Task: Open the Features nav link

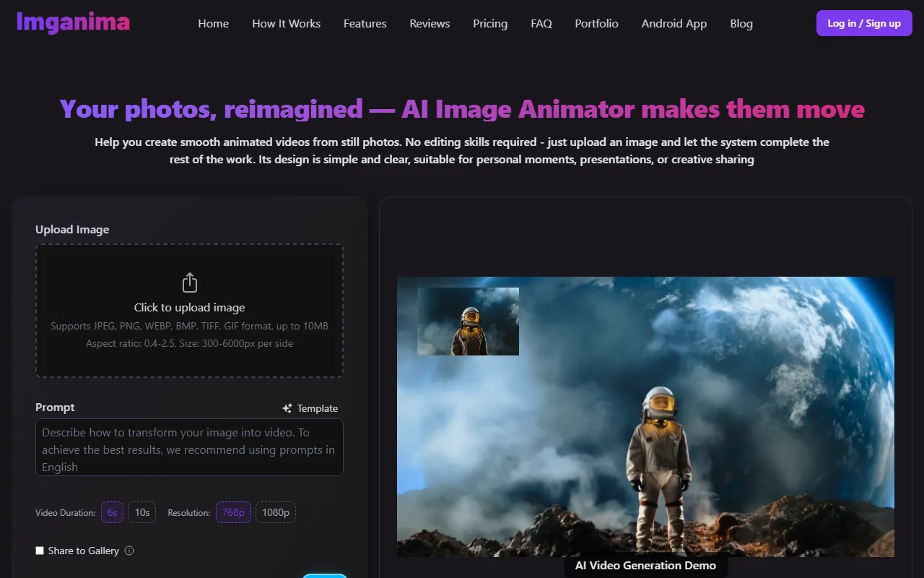Action: [365, 23]
